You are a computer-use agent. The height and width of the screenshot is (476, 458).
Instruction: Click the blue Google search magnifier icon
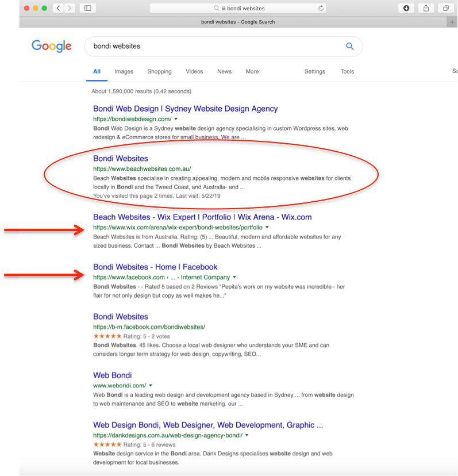pyautogui.click(x=349, y=46)
